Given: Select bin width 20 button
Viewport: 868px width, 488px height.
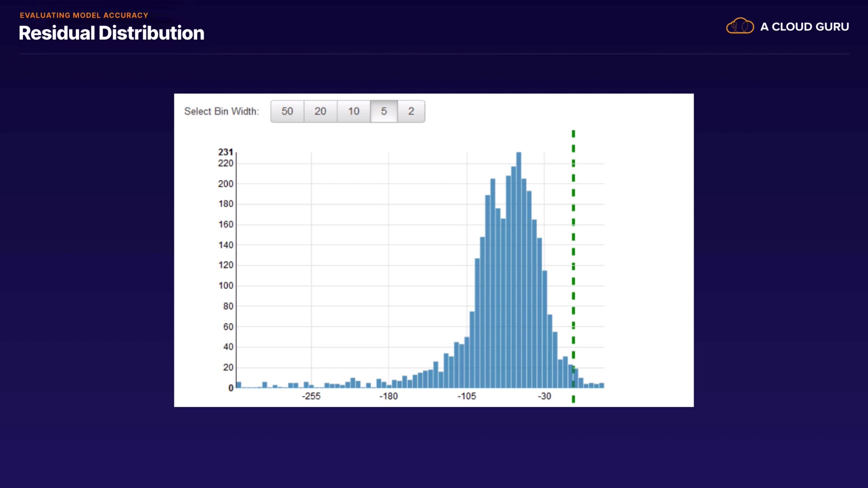Looking at the screenshot, I should (320, 111).
